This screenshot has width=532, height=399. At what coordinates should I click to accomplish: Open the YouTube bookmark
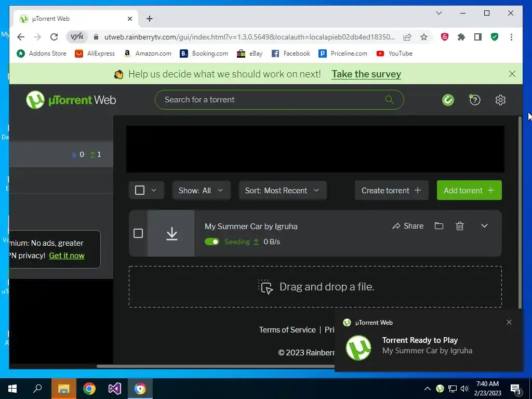394,54
